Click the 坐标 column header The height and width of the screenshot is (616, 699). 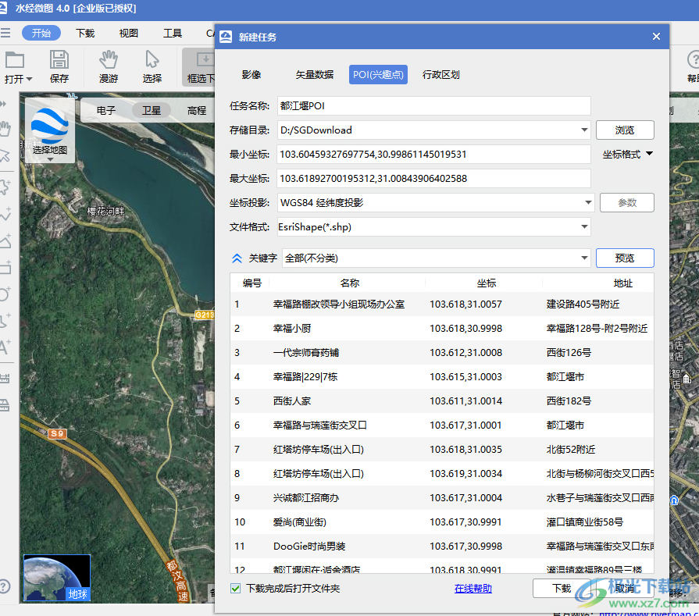click(486, 283)
